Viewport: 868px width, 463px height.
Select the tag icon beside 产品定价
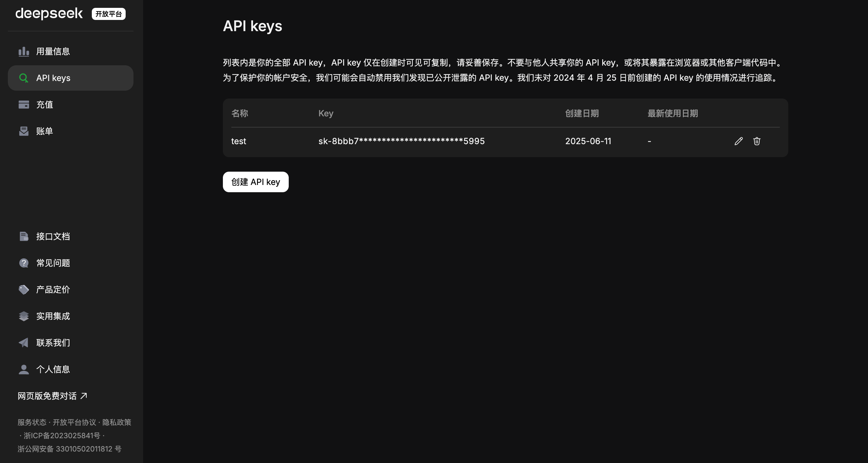pyautogui.click(x=24, y=290)
